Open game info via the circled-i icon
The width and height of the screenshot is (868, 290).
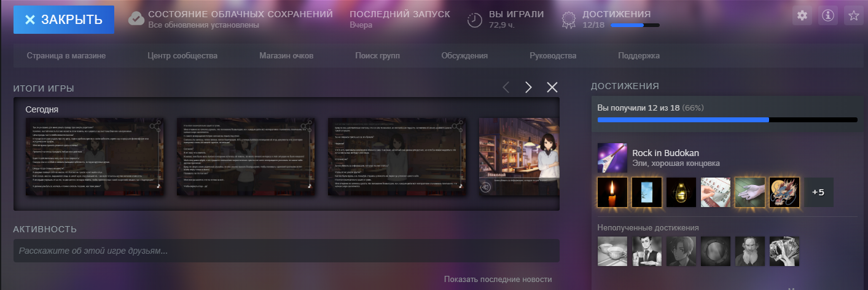[x=827, y=17]
